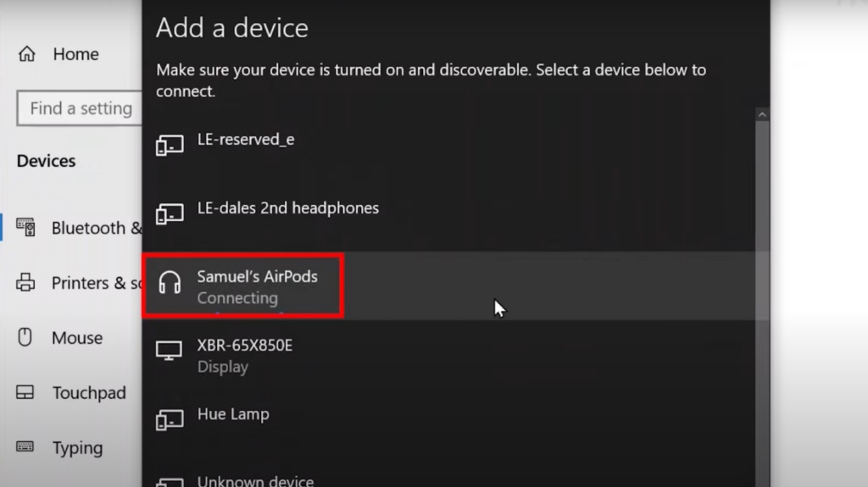
Task: Click the Home icon in Settings sidebar
Action: click(27, 54)
